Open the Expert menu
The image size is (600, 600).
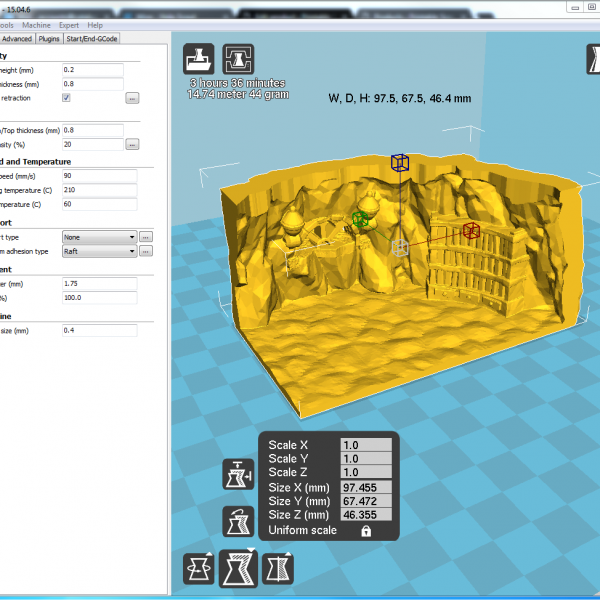(69, 25)
